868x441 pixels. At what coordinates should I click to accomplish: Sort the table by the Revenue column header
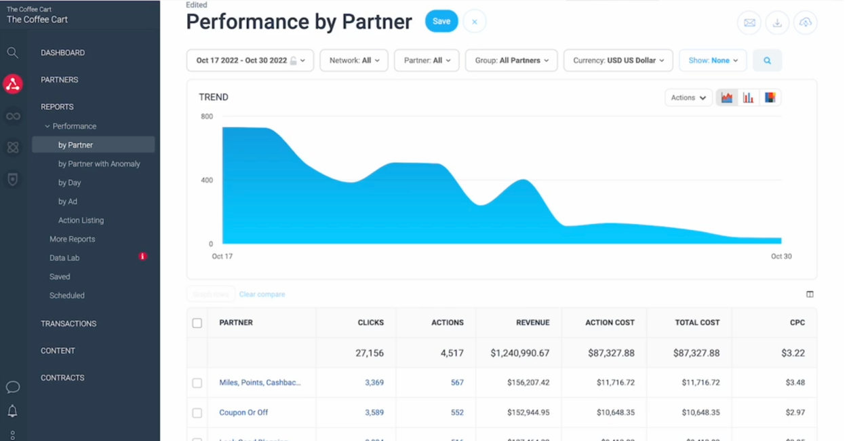coord(532,323)
